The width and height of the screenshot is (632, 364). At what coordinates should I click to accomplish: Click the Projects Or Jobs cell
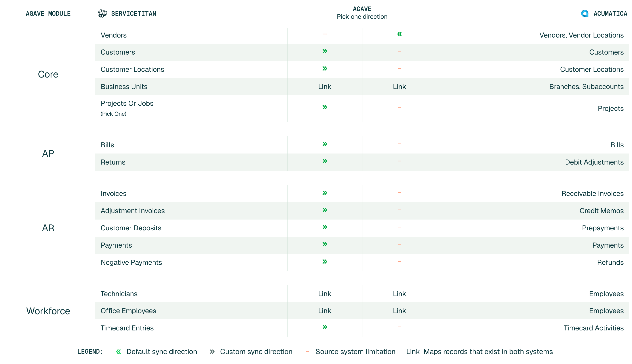pos(127,104)
